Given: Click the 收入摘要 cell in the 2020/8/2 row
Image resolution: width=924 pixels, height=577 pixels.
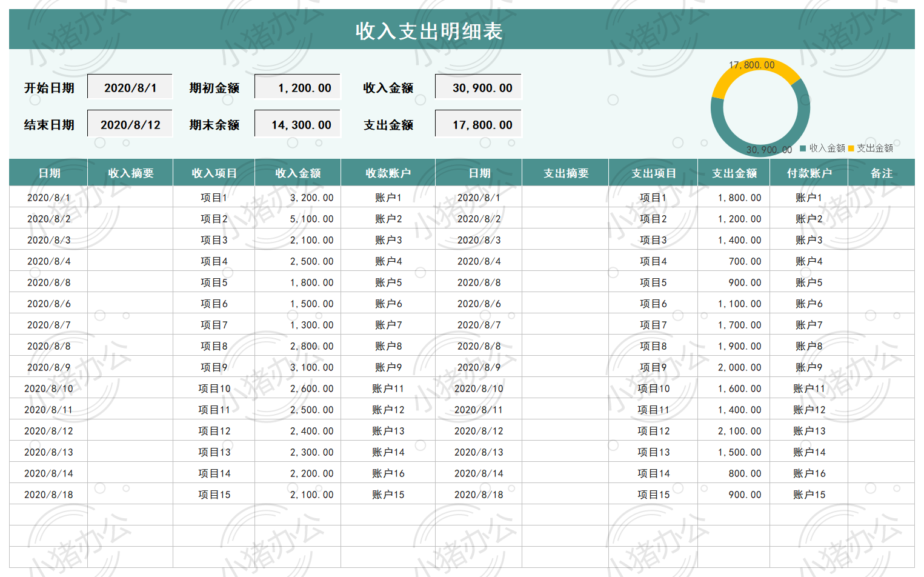Looking at the screenshot, I should pyautogui.click(x=130, y=218).
